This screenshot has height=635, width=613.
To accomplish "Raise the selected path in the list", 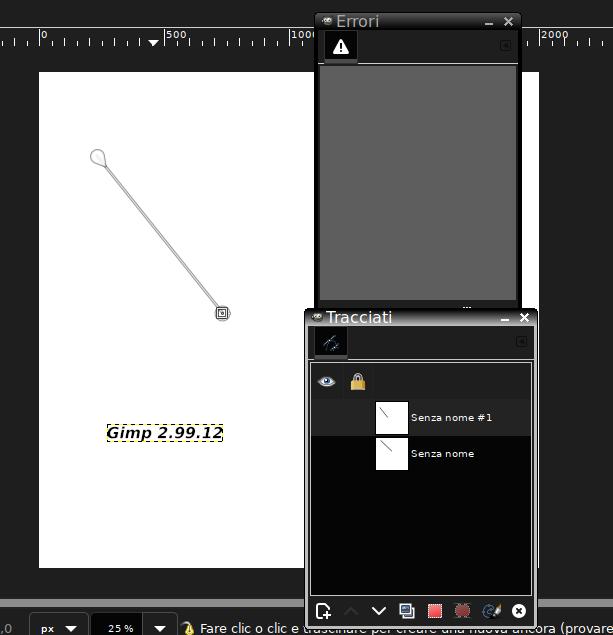I will [x=351, y=611].
